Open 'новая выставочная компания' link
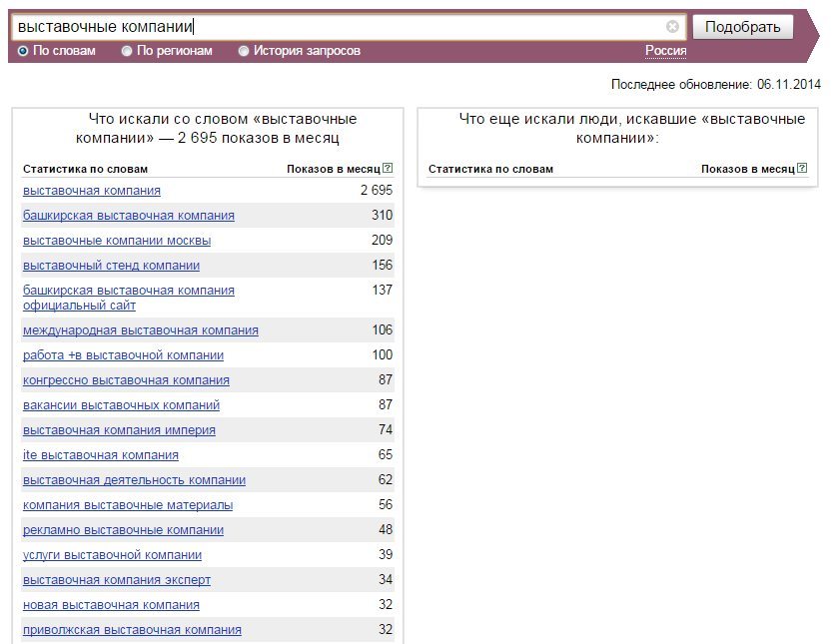The height and width of the screenshot is (644, 840). click(x=111, y=605)
